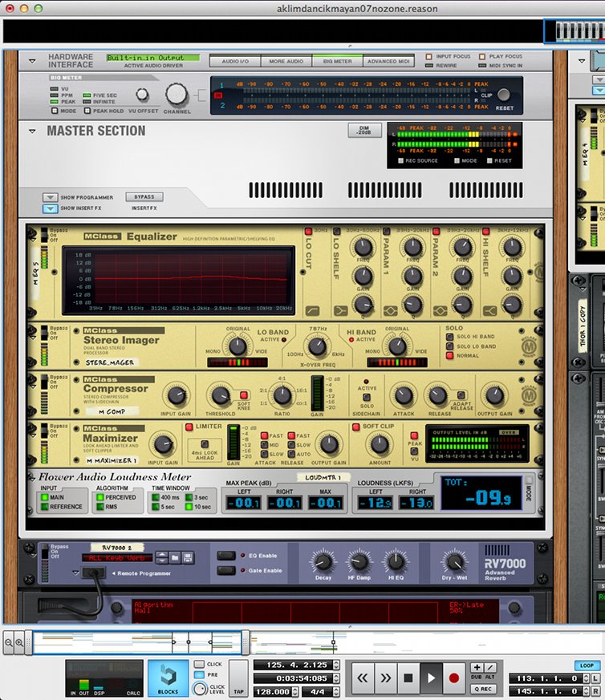Toggle Maximizer LIMITER on button
The width and height of the screenshot is (605, 700).
pyautogui.click(x=189, y=427)
